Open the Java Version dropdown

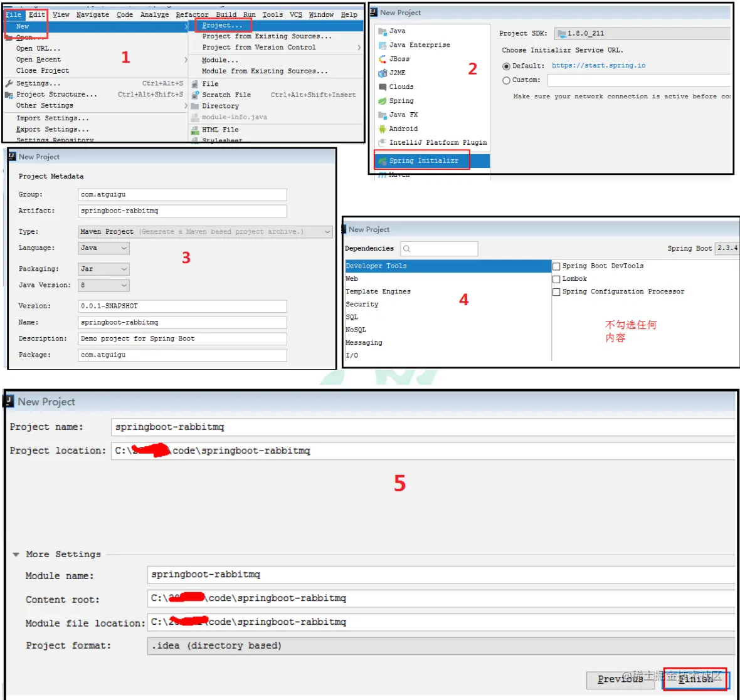click(x=103, y=285)
